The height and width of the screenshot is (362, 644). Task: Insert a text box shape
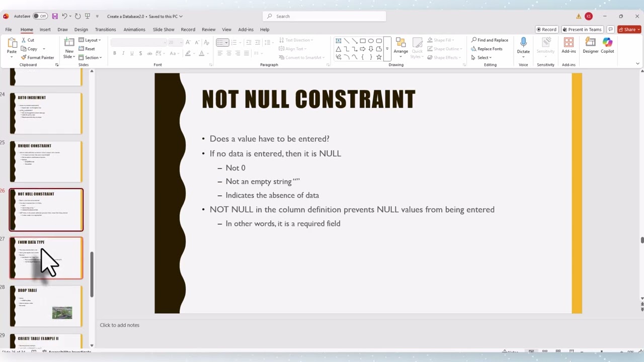tap(339, 41)
